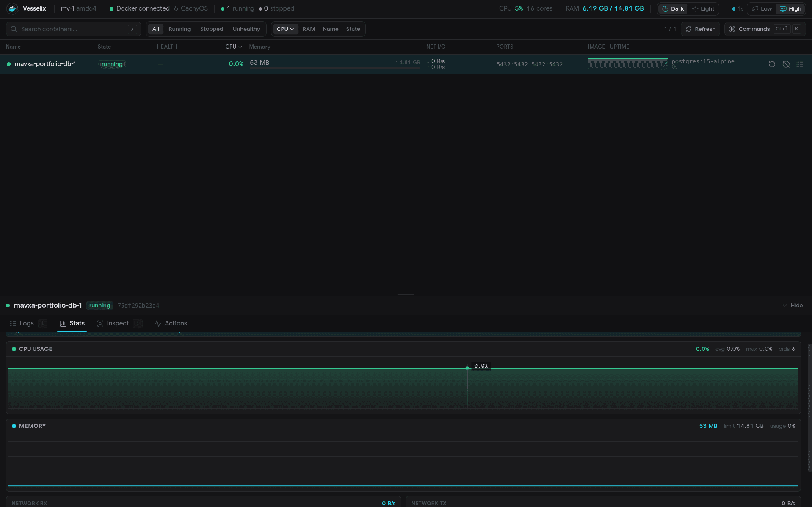Filter containers by All
The width and height of the screenshot is (812, 507).
coord(155,29)
